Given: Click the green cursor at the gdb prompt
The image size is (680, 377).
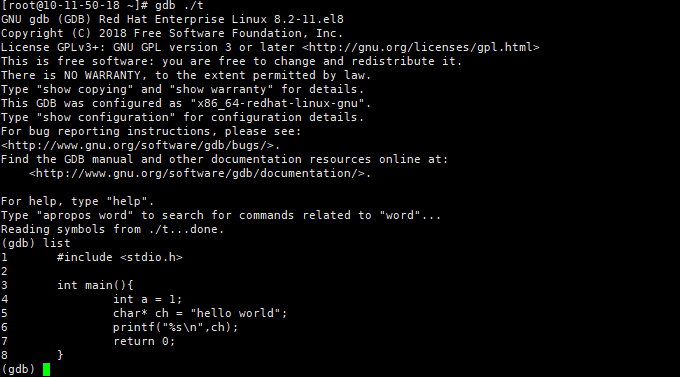Looking at the screenshot, I should pyautogui.click(x=46, y=370).
